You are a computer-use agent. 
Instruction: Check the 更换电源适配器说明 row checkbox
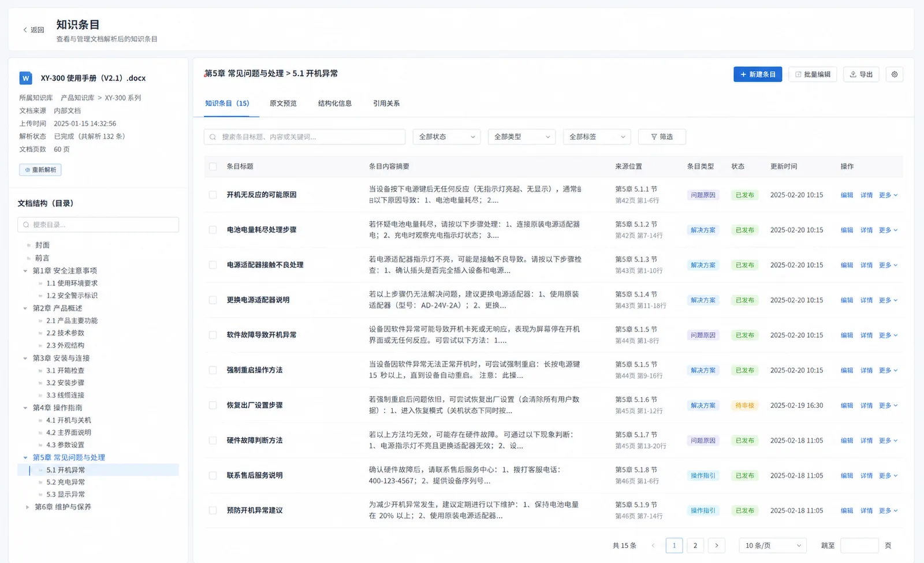point(213,300)
